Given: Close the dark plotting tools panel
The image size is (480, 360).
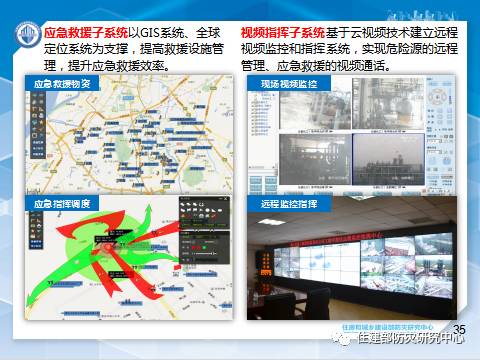Looking at the screenshot, I should click(x=226, y=199).
